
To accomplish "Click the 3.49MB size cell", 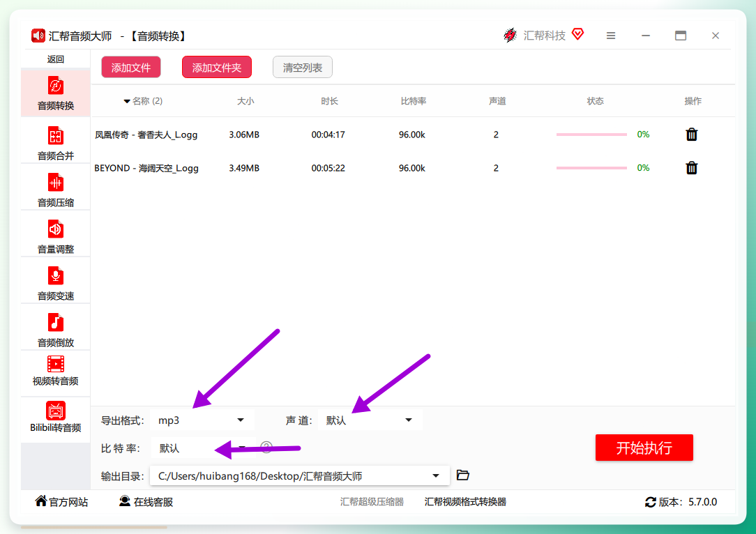I will pos(244,168).
